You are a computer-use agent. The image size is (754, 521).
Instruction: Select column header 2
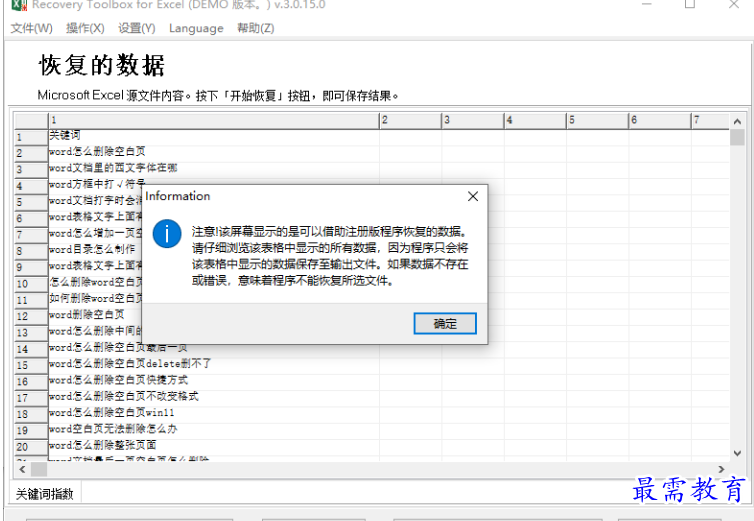[x=411, y=120]
